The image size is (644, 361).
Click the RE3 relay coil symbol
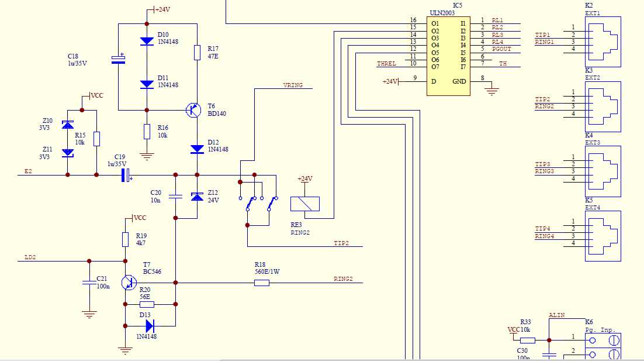tap(304, 204)
